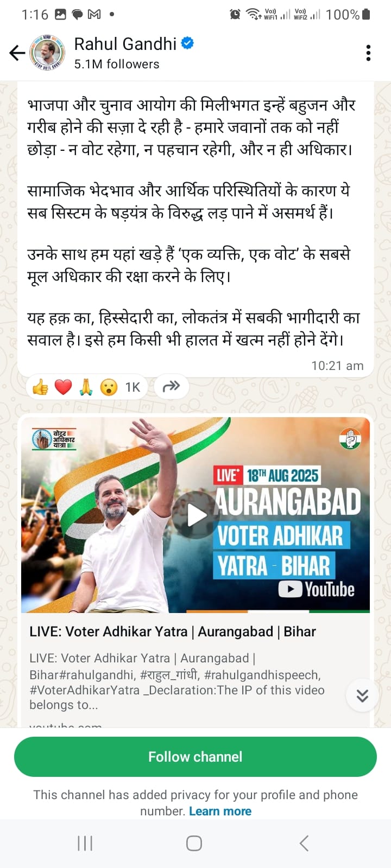
Task: Open Rahul Gandhi channel profile picture
Action: (x=47, y=53)
